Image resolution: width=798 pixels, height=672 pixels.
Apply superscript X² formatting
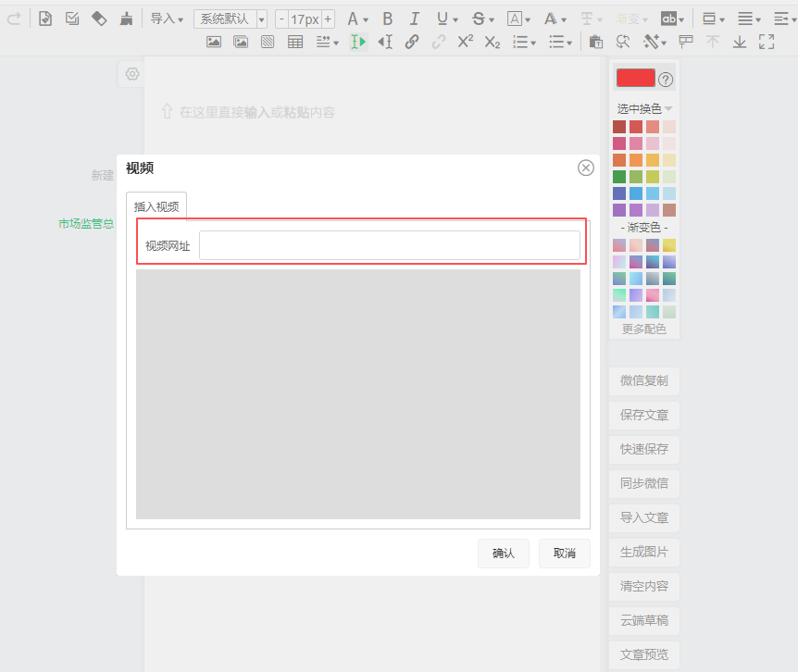click(x=466, y=42)
